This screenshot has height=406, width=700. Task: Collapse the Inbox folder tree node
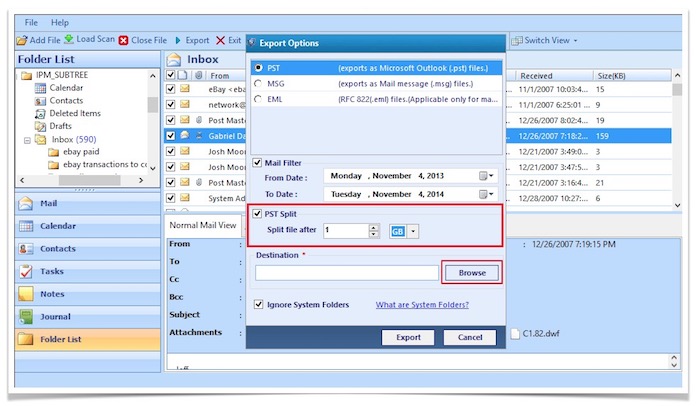pyautogui.click(x=27, y=140)
